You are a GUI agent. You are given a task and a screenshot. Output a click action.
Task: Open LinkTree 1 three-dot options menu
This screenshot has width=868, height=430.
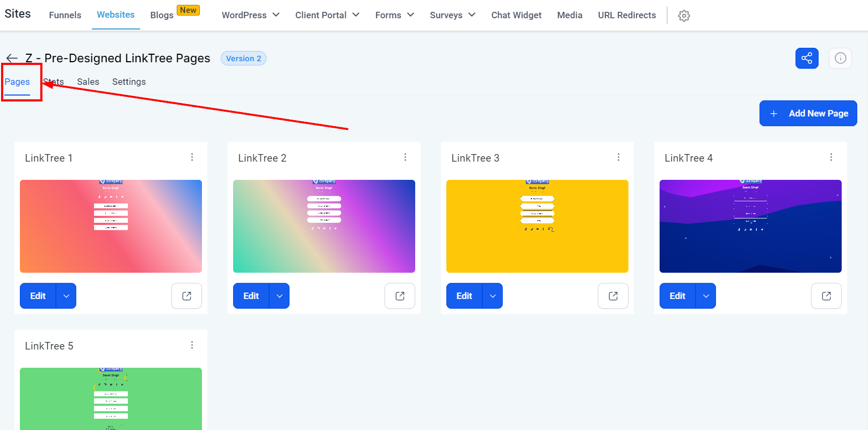pyautogui.click(x=192, y=157)
